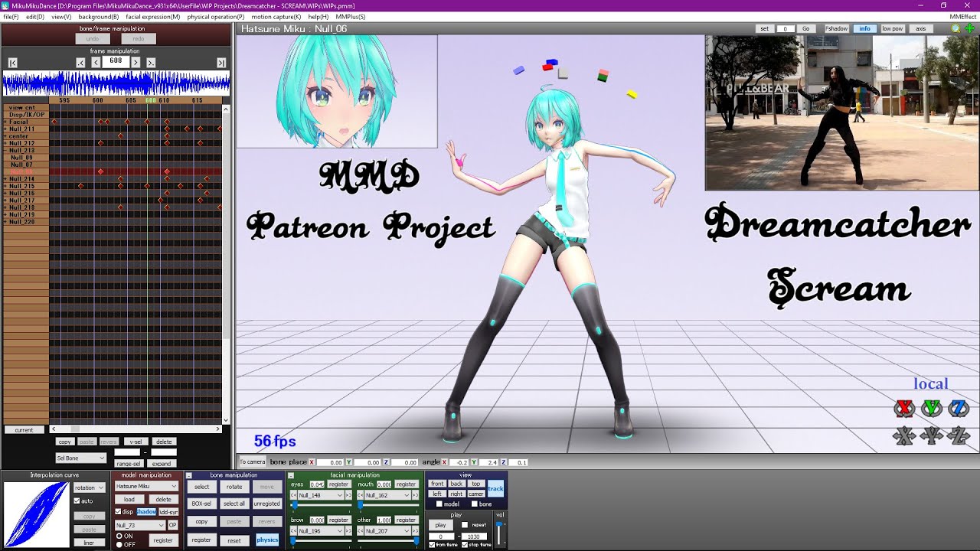The width and height of the screenshot is (980, 551).
Task: Previous mouth morph arrow button
Action: click(x=360, y=495)
